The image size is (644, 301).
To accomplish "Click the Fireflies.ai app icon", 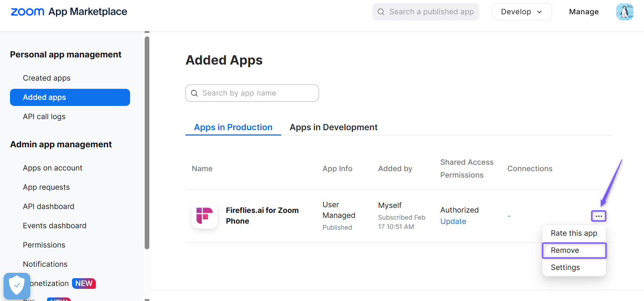I will pos(205,216).
